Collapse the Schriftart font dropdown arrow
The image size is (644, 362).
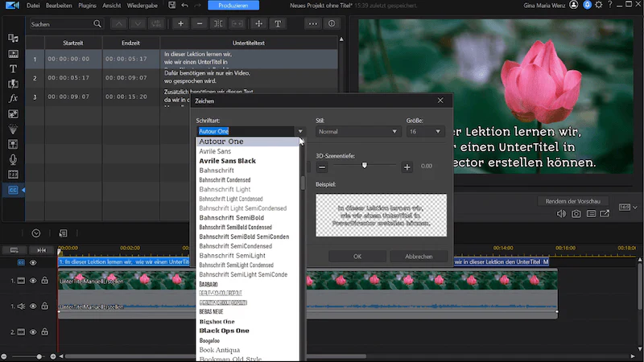(x=300, y=131)
